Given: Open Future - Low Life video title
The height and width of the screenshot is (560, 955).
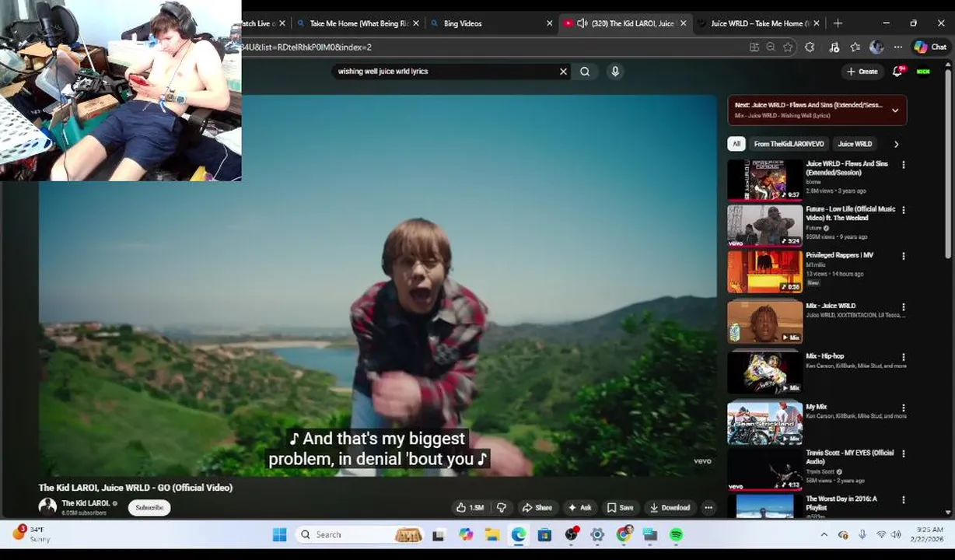Looking at the screenshot, I should [850, 213].
